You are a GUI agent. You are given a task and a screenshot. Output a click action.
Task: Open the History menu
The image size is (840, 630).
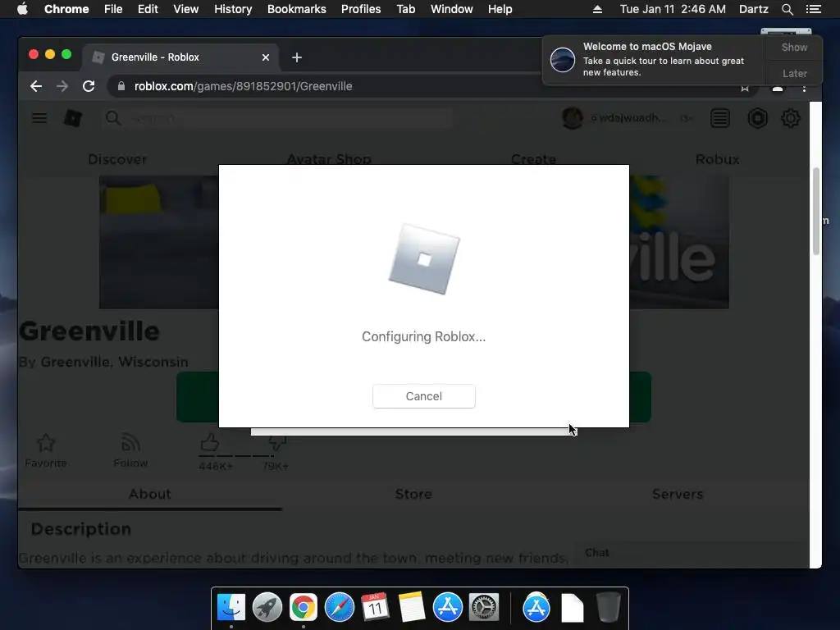coord(233,9)
